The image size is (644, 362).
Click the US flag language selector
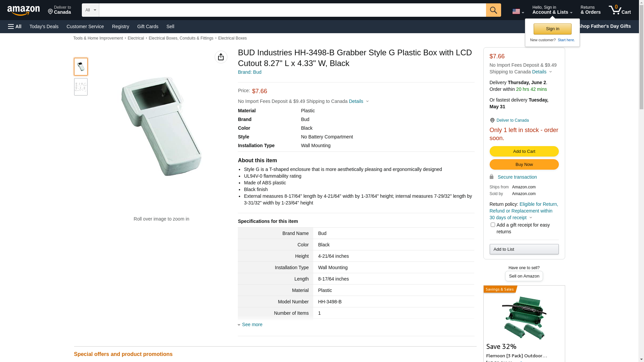518,11
